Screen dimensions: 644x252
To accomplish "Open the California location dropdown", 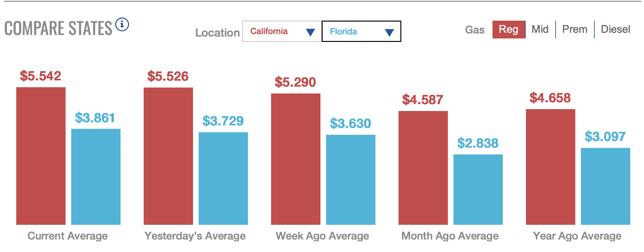I will pyautogui.click(x=282, y=31).
